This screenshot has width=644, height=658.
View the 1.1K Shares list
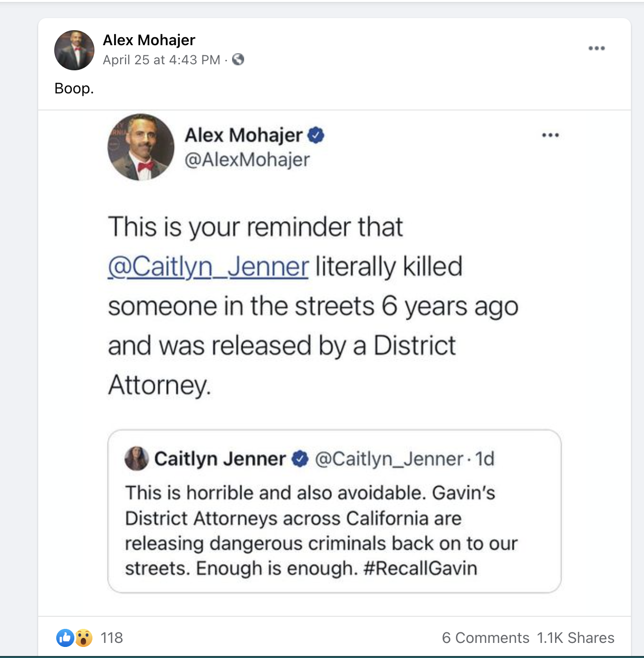pos(576,637)
